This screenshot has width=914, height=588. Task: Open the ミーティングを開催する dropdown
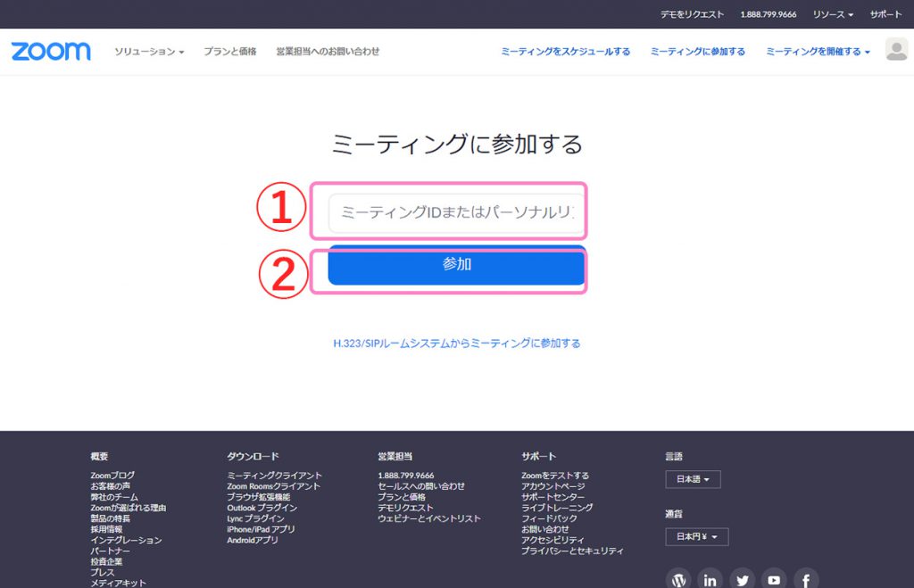click(818, 51)
